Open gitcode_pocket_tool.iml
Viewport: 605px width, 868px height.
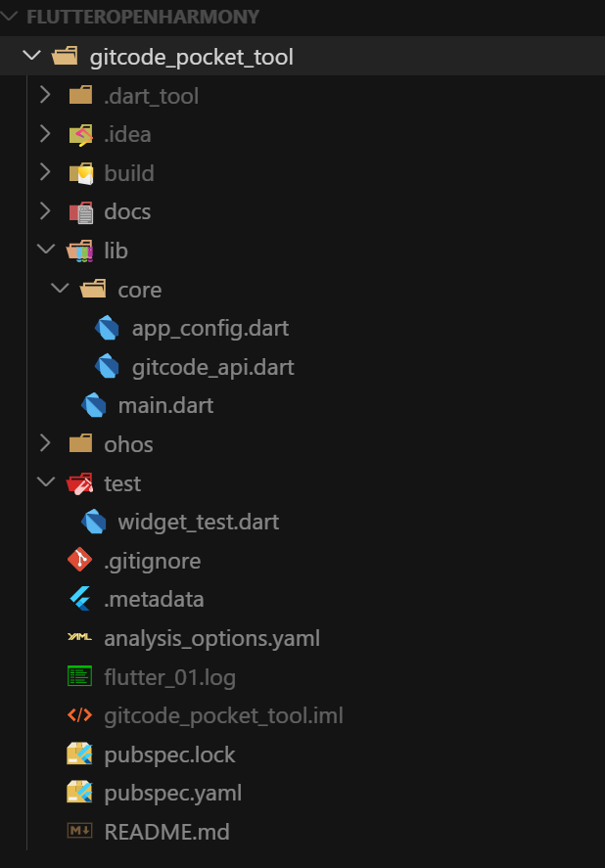pyautogui.click(x=223, y=715)
